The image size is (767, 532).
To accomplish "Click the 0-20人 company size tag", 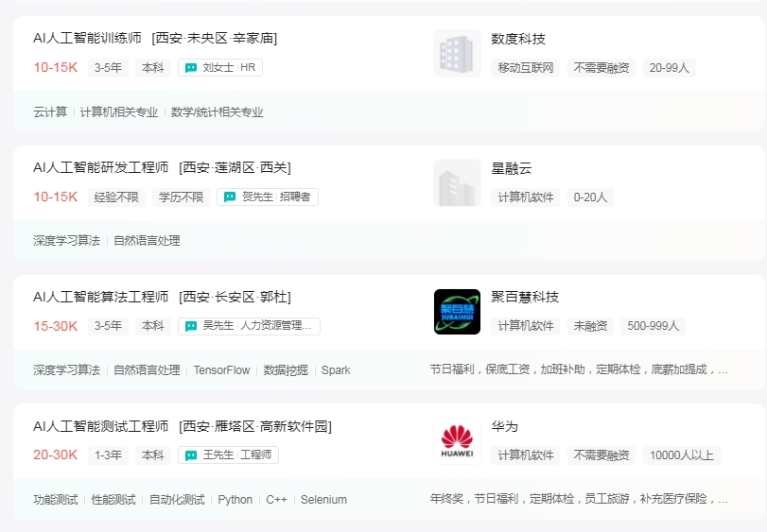I will (x=590, y=197).
